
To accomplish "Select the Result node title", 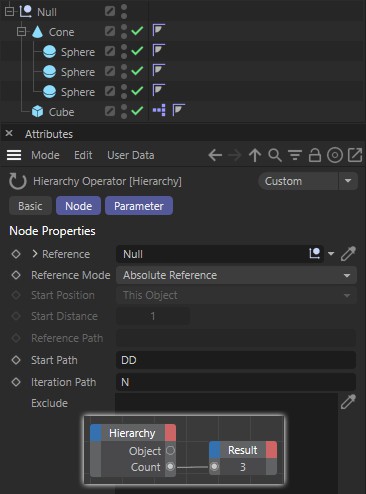I will (243, 450).
